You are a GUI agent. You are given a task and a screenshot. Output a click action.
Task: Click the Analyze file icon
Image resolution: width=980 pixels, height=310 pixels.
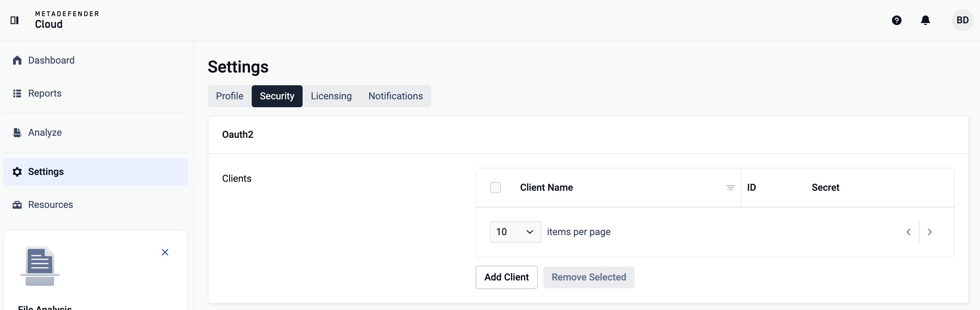(x=17, y=132)
